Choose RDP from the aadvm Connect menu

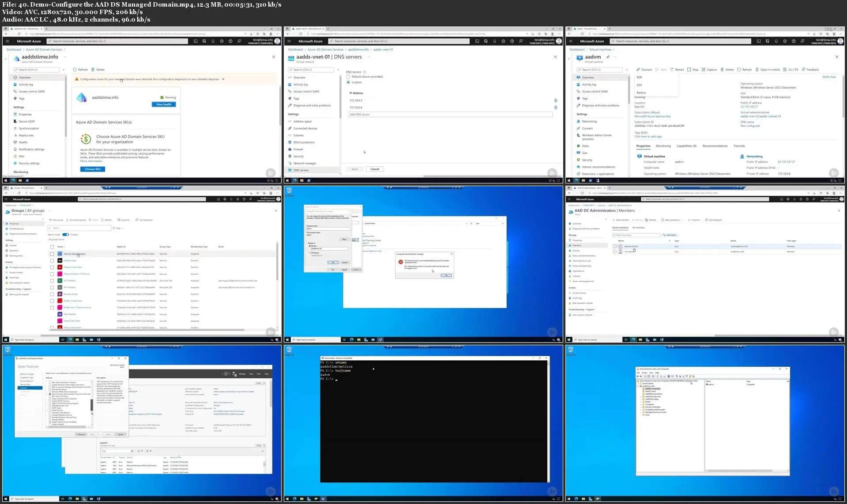640,77
